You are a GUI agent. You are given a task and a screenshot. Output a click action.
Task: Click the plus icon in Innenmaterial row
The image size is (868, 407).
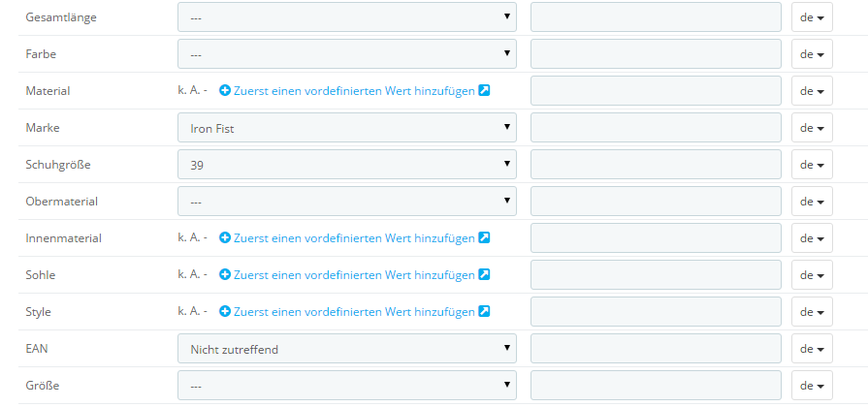click(225, 238)
